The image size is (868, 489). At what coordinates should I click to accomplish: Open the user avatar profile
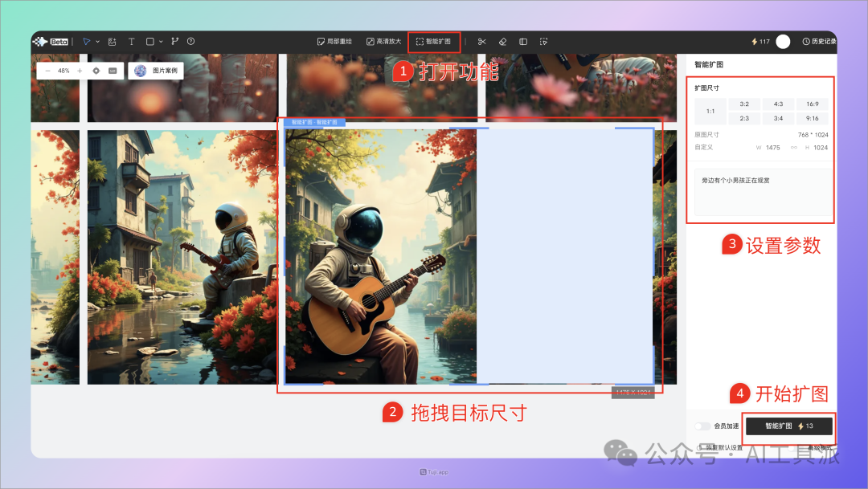tap(783, 42)
